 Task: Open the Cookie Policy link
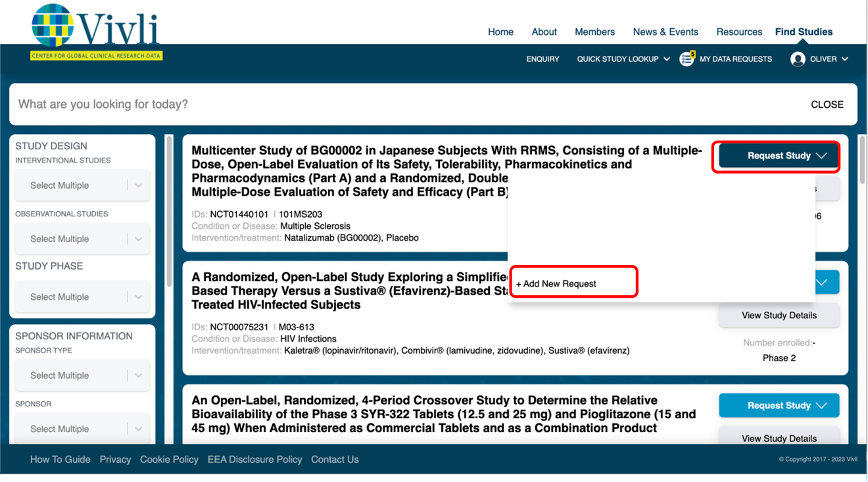[x=169, y=460]
